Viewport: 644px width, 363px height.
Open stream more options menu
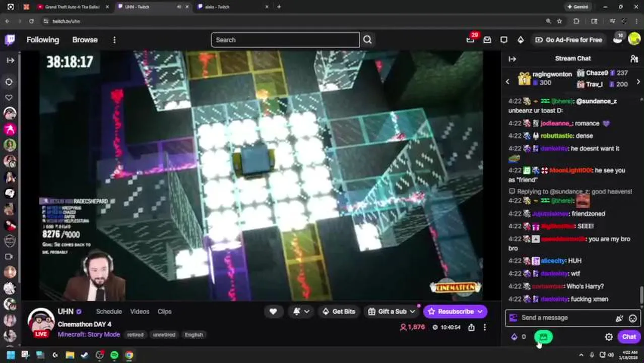pyautogui.click(x=485, y=327)
